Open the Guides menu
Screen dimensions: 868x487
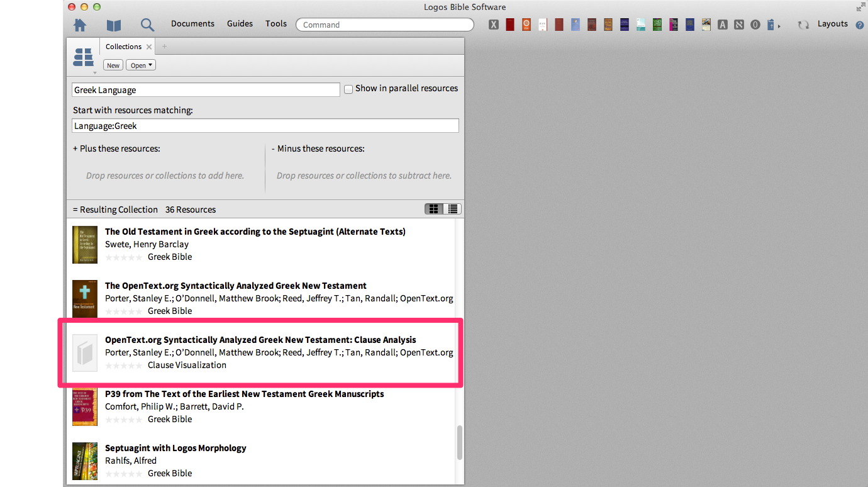[240, 23]
